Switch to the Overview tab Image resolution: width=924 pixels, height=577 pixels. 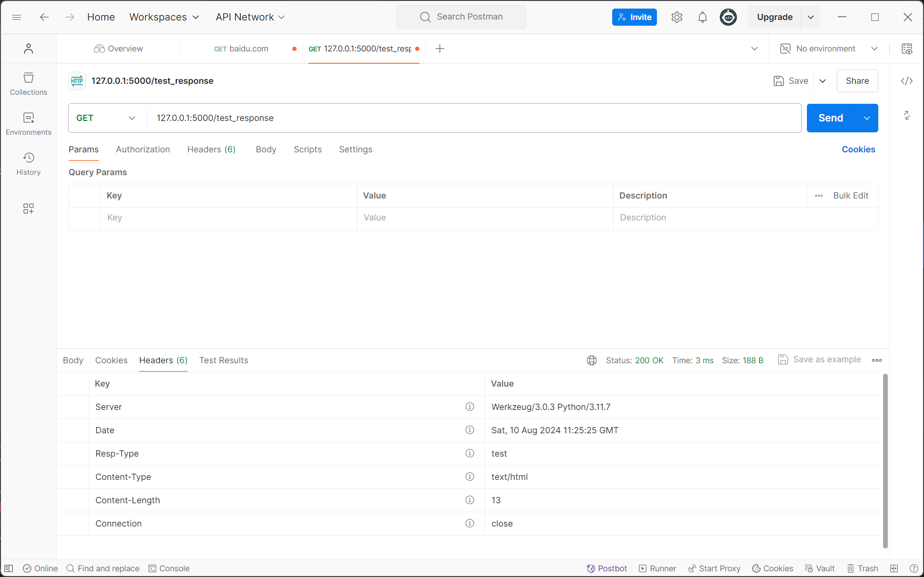(119, 49)
